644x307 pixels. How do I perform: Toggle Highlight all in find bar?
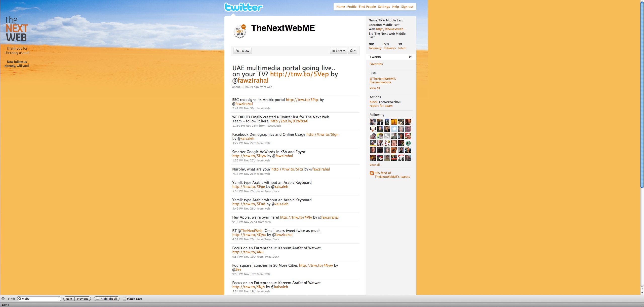[x=106, y=299]
